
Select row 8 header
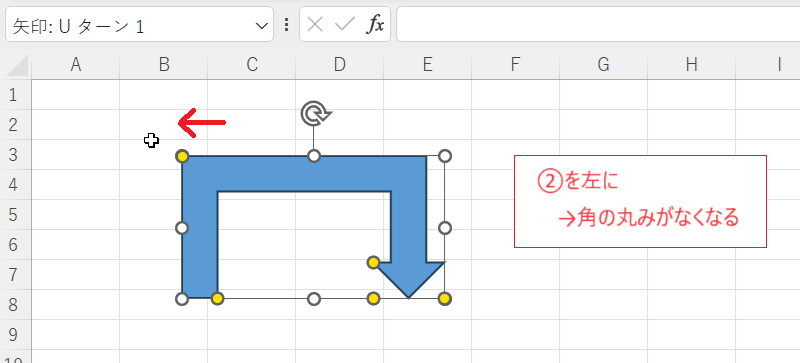click(15, 305)
